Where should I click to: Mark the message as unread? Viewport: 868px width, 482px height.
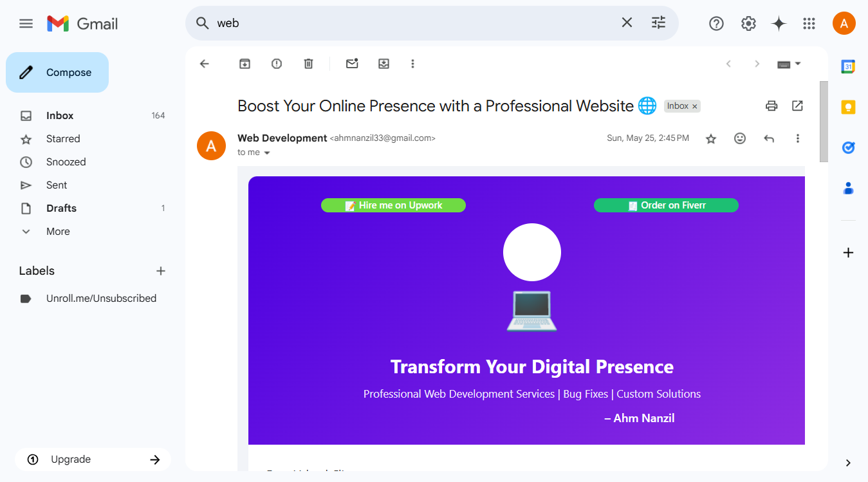point(352,64)
